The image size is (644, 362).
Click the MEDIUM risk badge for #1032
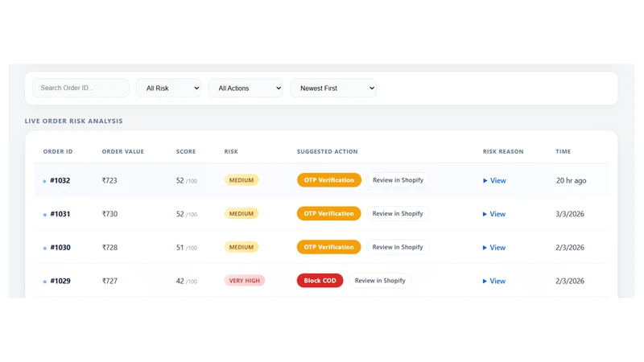[242, 180]
